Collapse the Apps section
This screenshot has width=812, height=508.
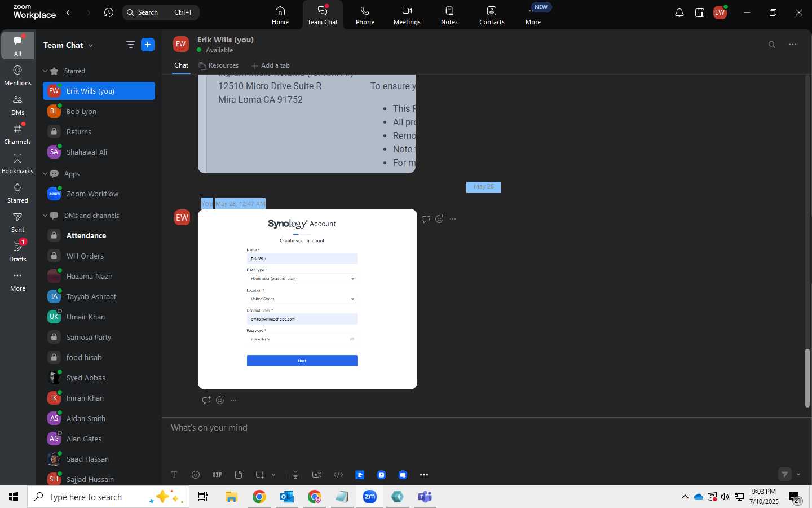pyautogui.click(x=45, y=174)
